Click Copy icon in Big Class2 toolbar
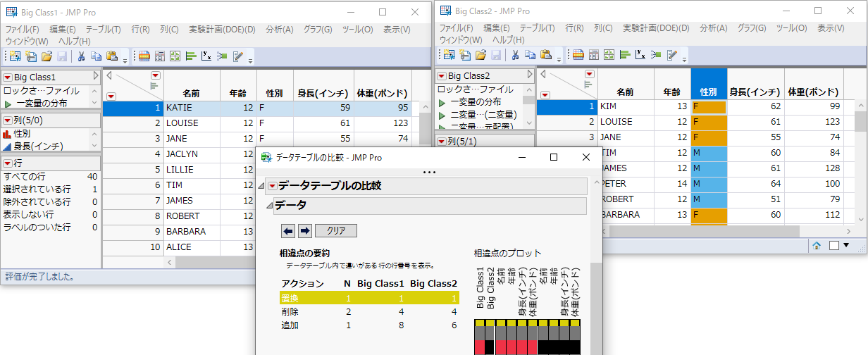The image size is (868, 355). tap(530, 55)
